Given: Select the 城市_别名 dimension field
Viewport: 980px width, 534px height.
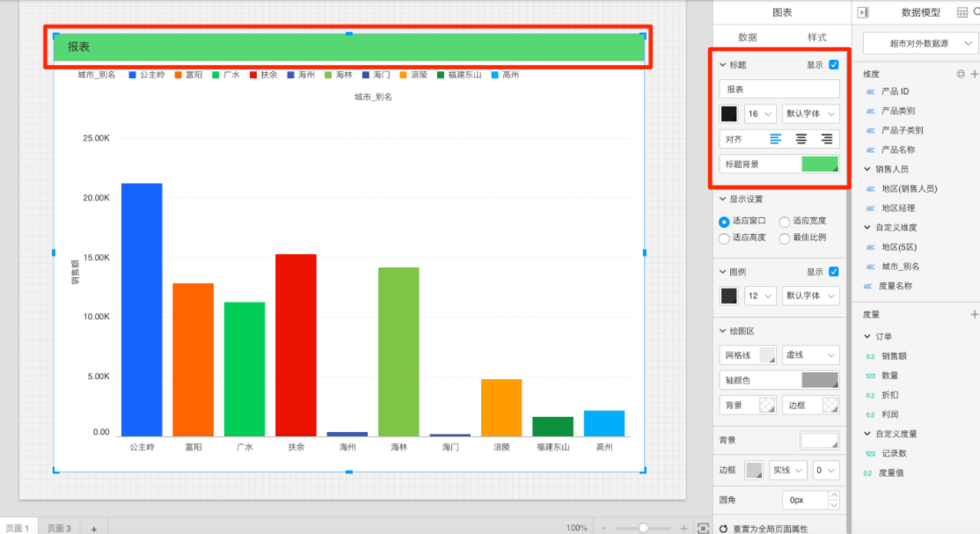Looking at the screenshot, I should pyautogui.click(x=900, y=267).
